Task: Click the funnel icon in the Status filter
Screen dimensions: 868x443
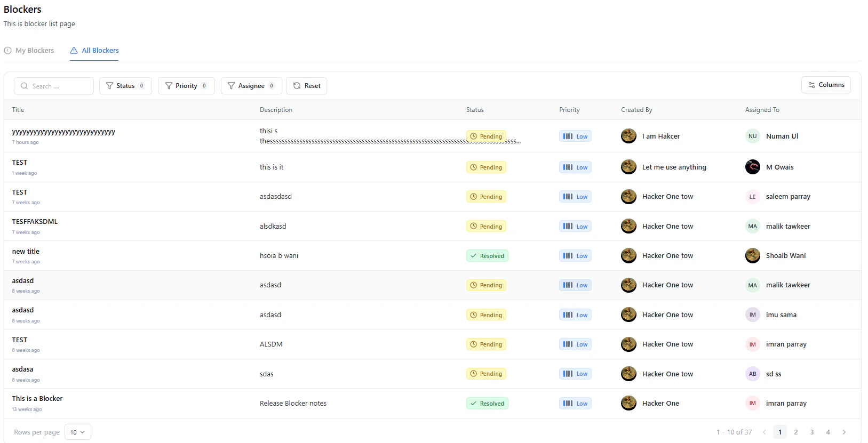Action: pyautogui.click(x=109, y=86)
